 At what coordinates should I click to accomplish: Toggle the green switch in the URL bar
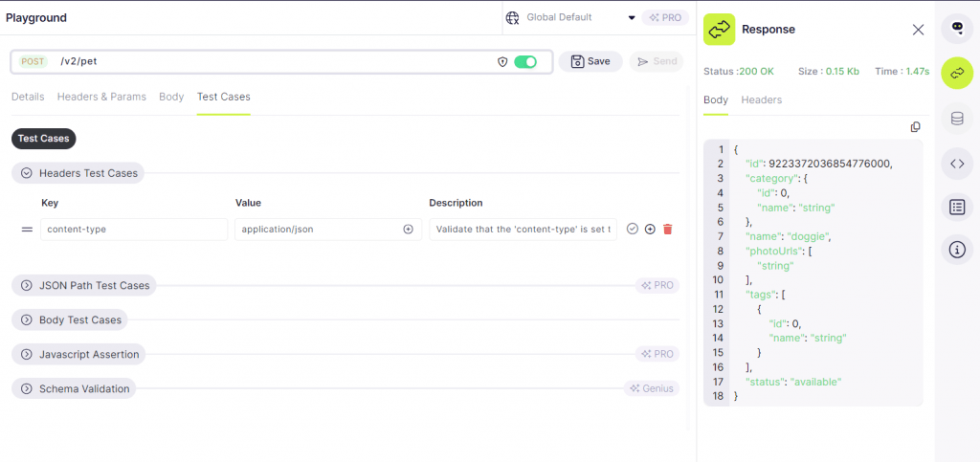click(x=525, y=61)
